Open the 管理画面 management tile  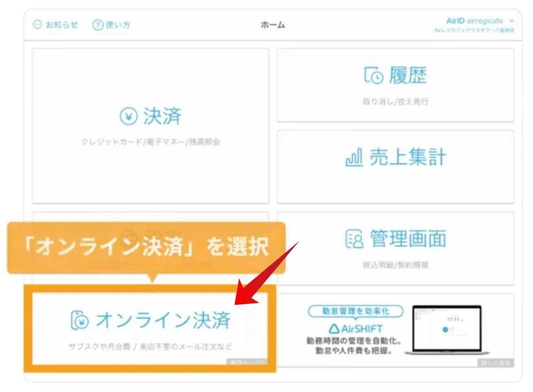point(396,248)
